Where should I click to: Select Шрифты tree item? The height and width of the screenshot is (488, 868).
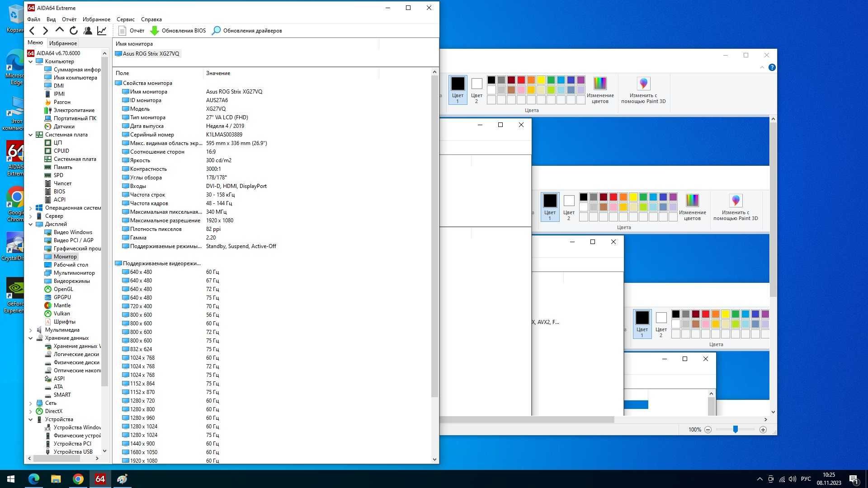click(64, 322)
